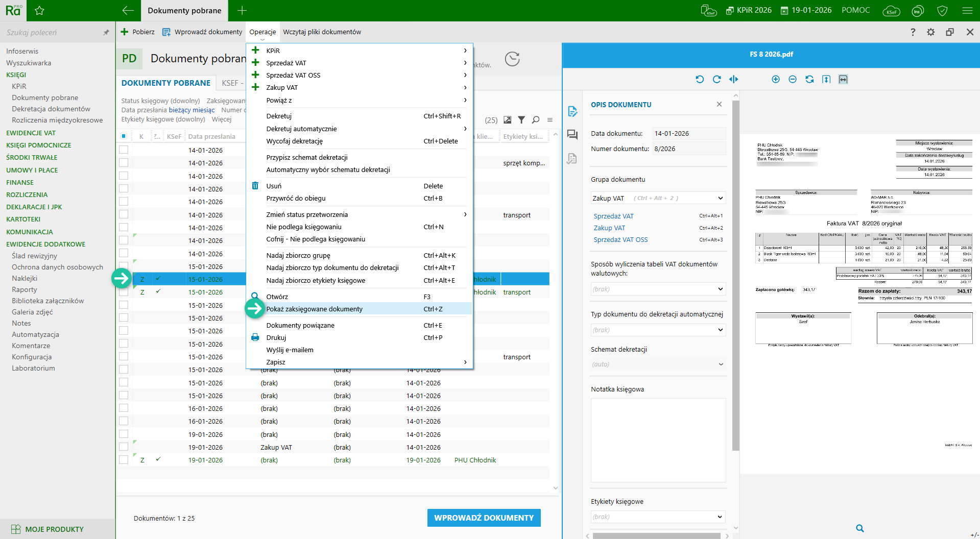Click the filter icon above the document list
980x539 pixels.
tap(521, 120)
